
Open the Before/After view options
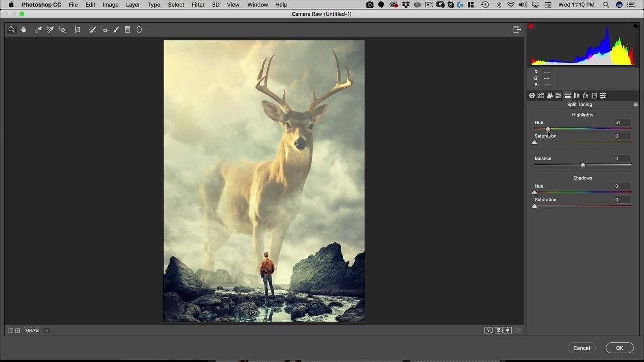(488, 330)
